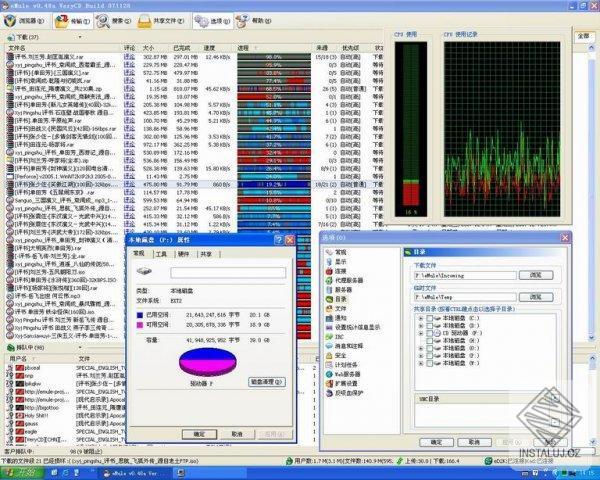600x480 pixels.
Task: Check the 本地磁盘 (D:) shared directory box
Action: coord(430,326)
